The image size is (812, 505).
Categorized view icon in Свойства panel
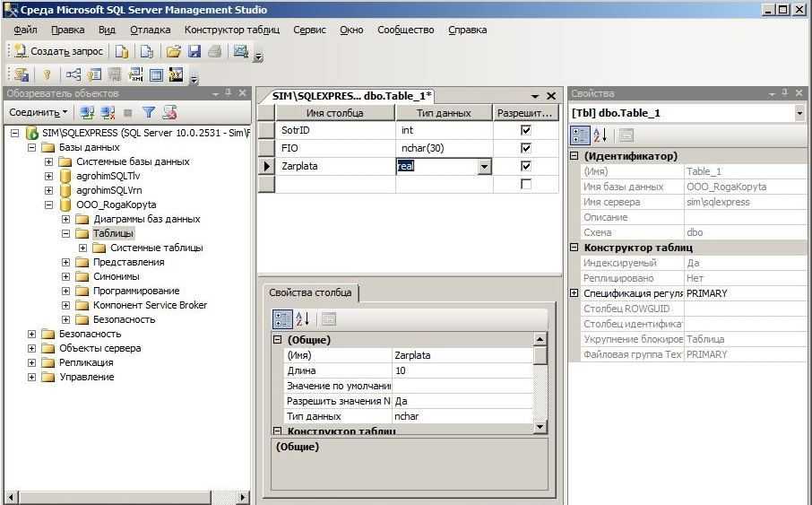580,135
